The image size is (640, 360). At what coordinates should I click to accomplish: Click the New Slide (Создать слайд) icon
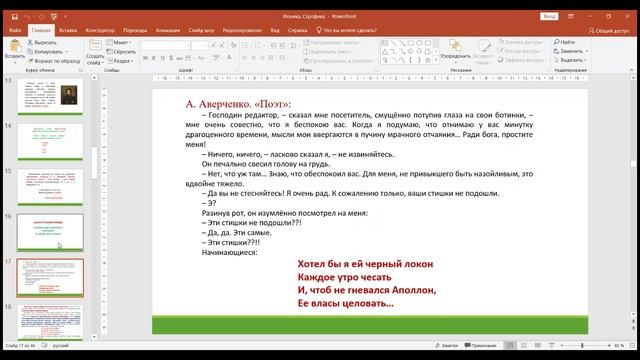95,45
